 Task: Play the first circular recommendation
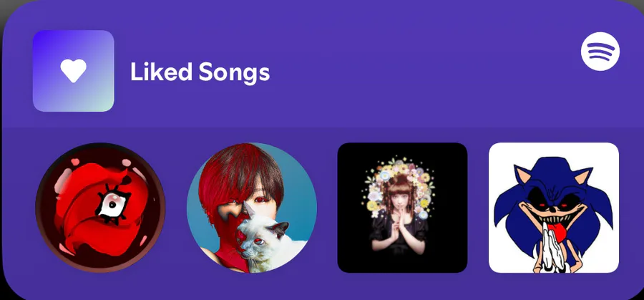tap(101, 208)
